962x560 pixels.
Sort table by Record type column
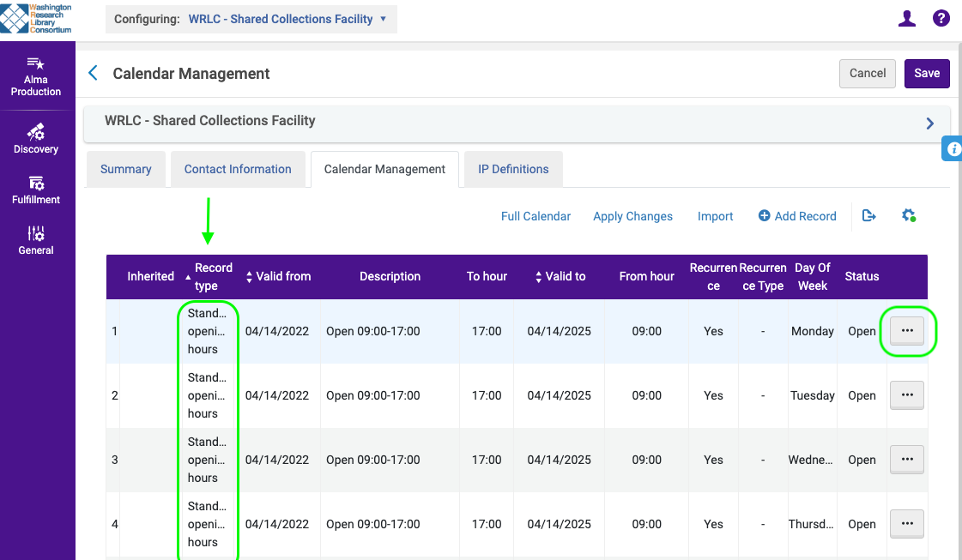(209, 277)
